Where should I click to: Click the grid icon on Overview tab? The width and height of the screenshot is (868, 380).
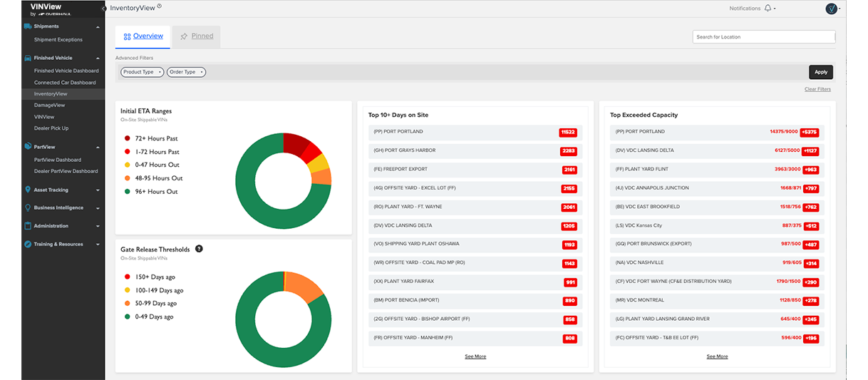click(x=127, y=36)
